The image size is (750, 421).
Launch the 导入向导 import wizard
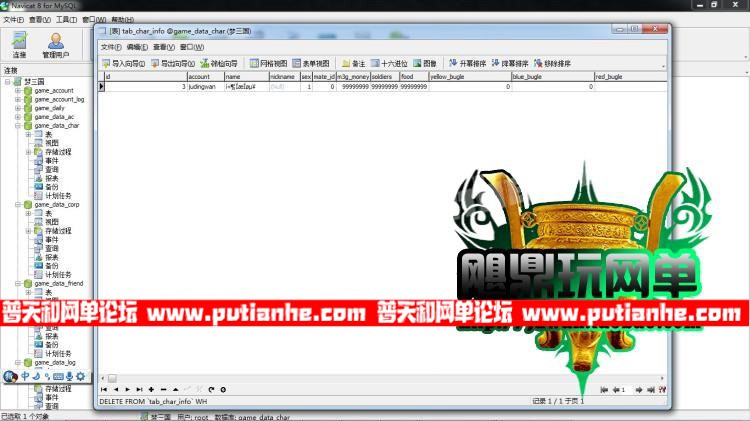pyautogui.click(x=123, y=63)
